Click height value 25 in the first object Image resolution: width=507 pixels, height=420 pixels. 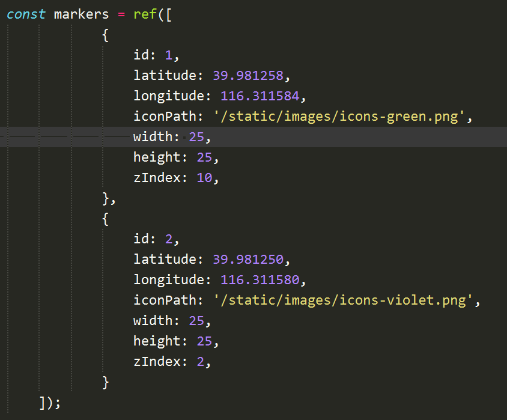coord(204,157)
